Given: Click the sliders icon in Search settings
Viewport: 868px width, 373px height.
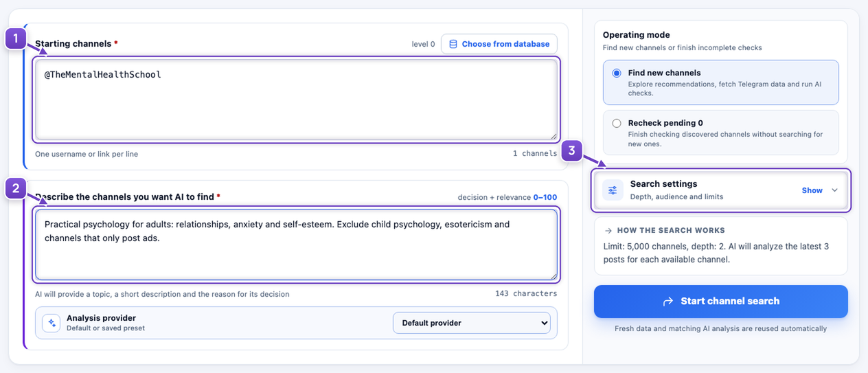Looking at the screenshot, I should (x=613, y=190).
